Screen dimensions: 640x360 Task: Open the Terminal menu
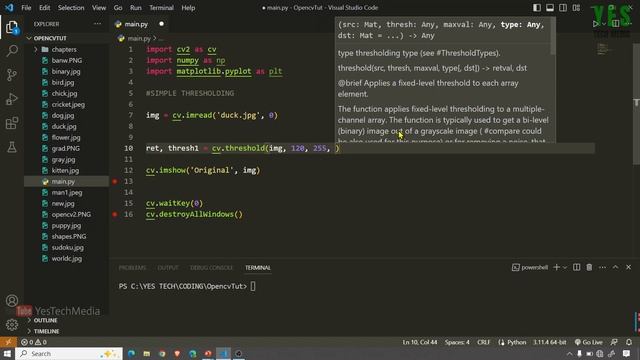pos(161,8)
